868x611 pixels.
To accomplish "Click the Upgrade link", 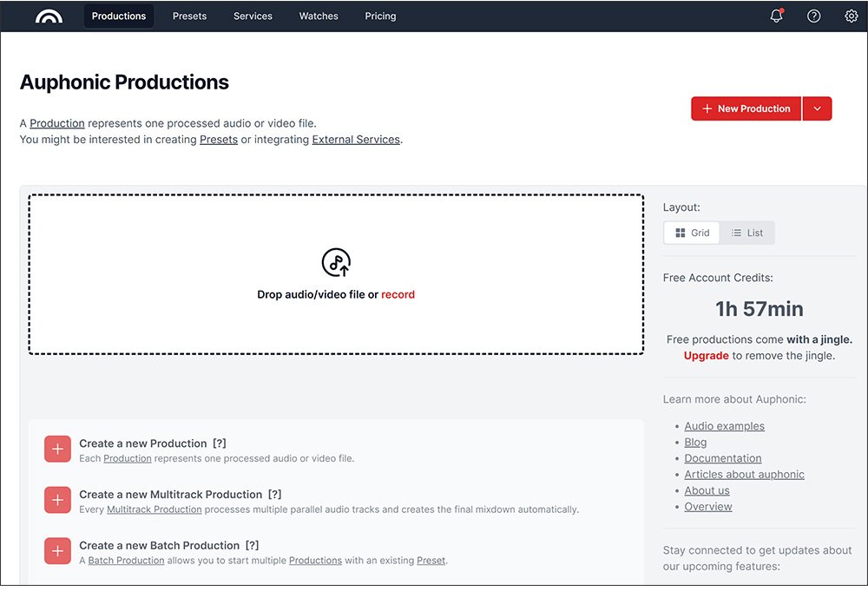I will pyautogui.click(x=706, y=356).
